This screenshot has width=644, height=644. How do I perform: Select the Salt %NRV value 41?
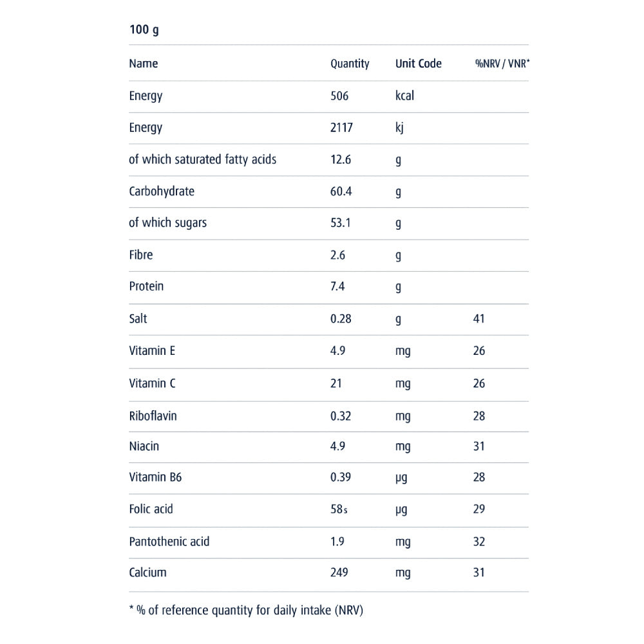(x=478, y=319)
